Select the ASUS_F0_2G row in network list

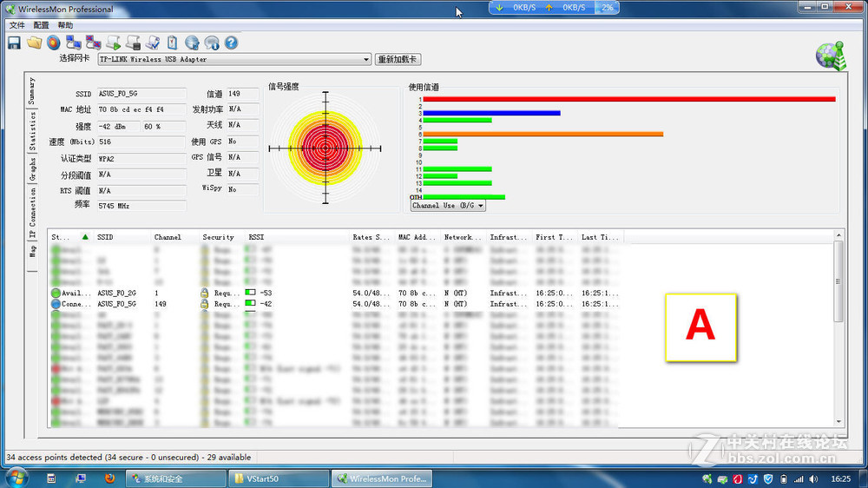click(117, 293)
